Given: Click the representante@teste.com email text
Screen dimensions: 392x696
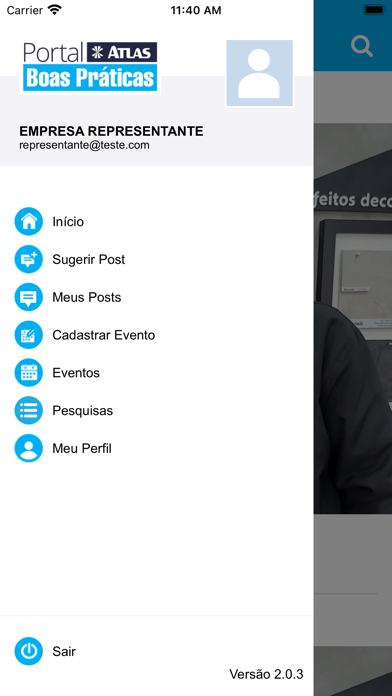Looking at the screenshot, I should pos(84,145).
